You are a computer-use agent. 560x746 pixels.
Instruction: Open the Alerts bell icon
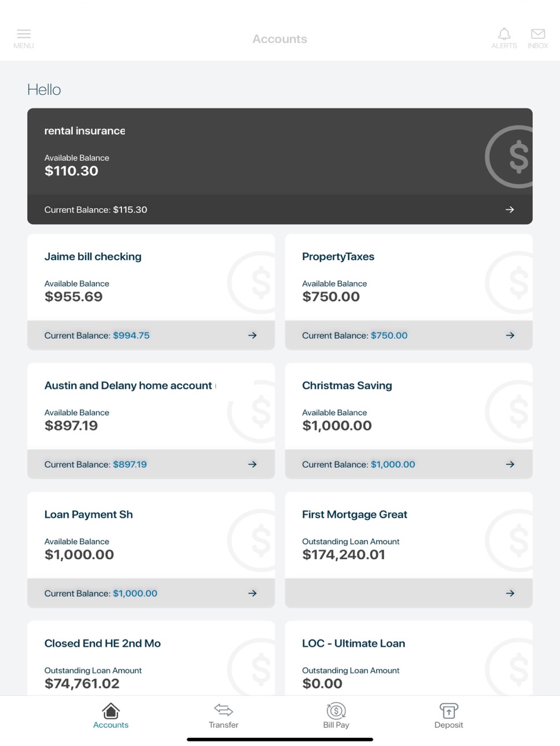(504, 34)
